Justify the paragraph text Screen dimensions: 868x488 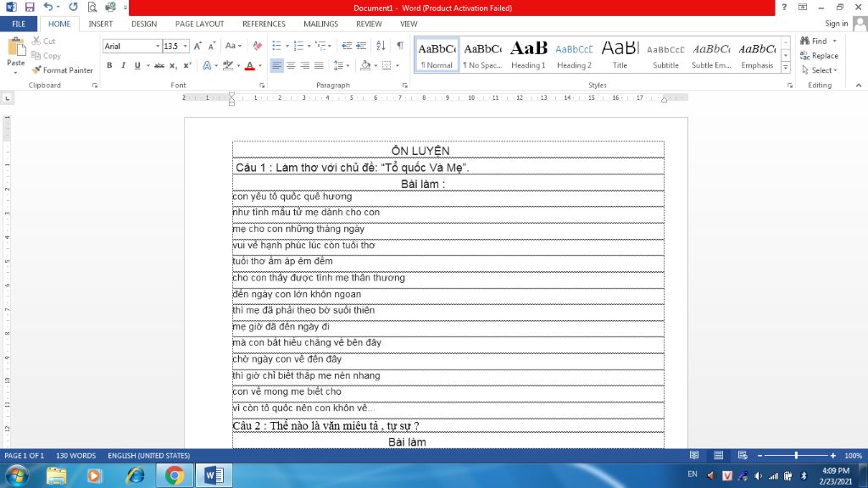tap(319, 66)
